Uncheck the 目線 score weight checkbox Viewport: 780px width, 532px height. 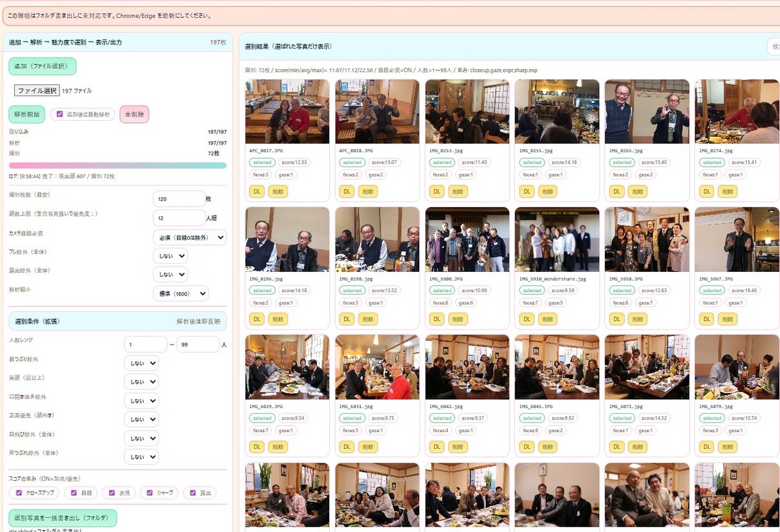(x=74, y=493)
